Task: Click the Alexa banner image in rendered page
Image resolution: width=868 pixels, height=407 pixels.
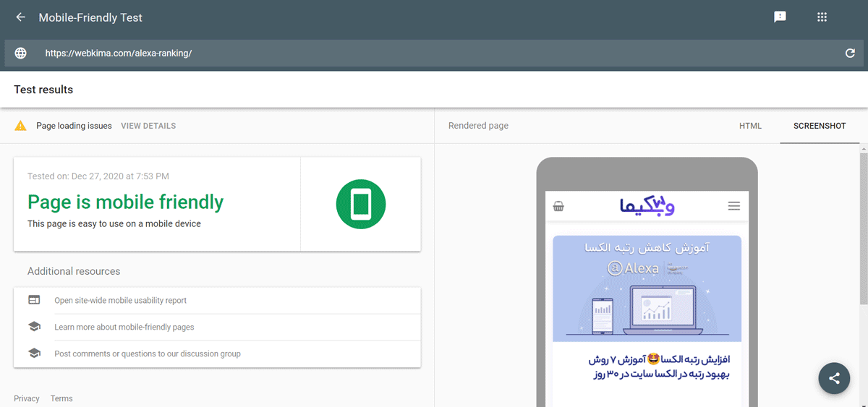Action: (647, 288)
